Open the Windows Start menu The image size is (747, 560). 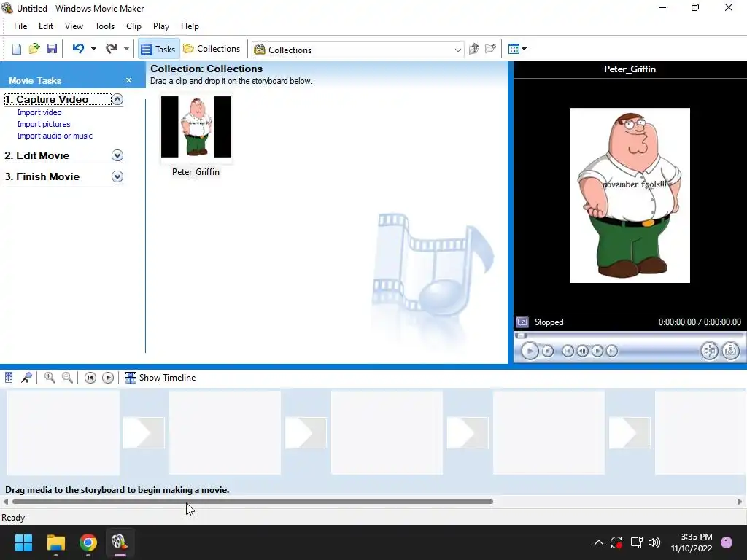point(23,542)
